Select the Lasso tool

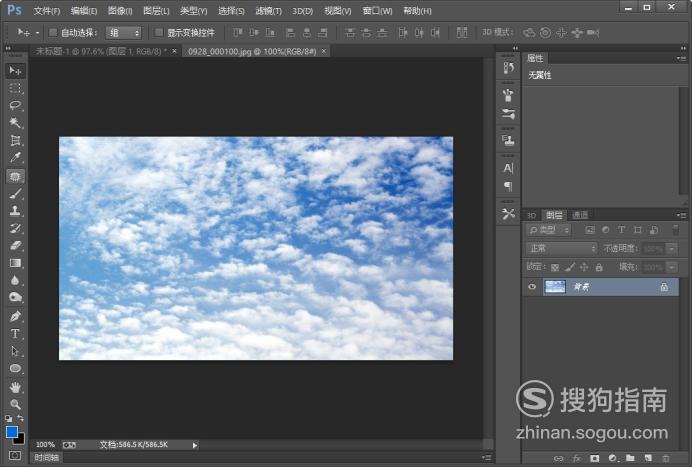[15, 105]
